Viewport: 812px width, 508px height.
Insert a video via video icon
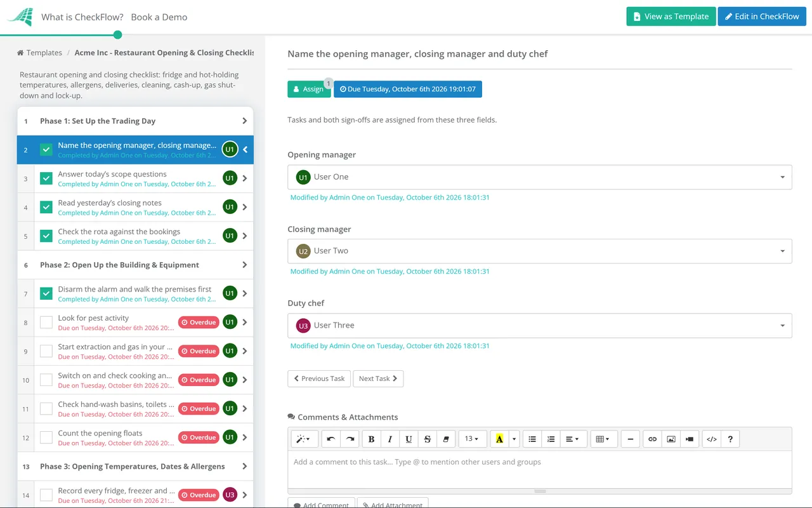point(690,439)
